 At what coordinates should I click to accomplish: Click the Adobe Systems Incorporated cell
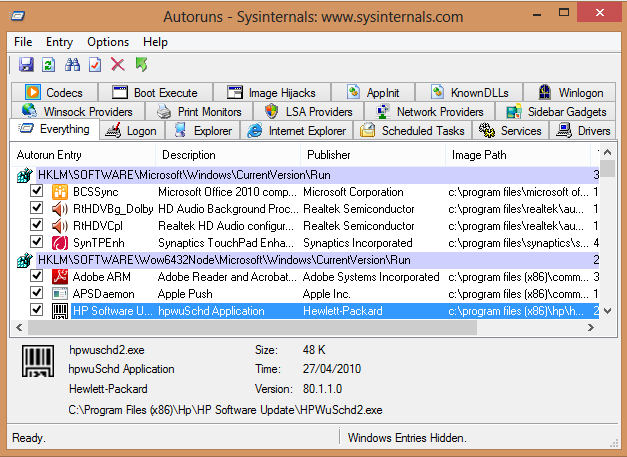click(x=371, y=277)
